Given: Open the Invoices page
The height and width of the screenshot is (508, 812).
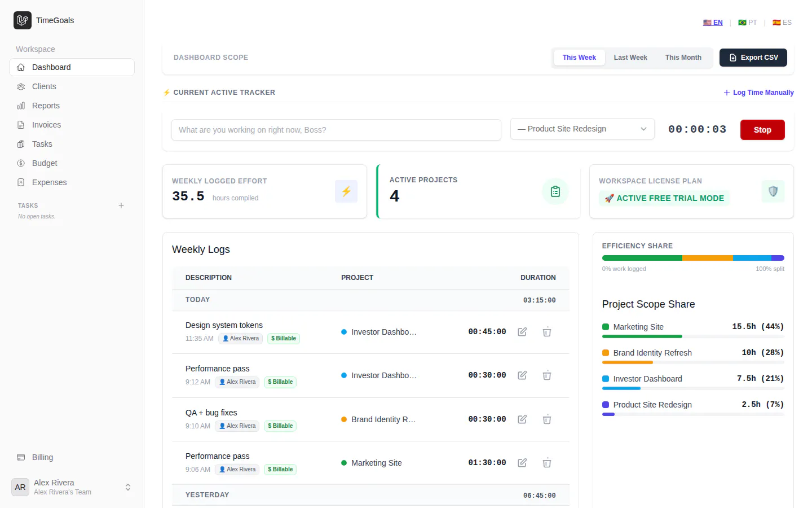Looking at the screenshot, I should (72, 125).
